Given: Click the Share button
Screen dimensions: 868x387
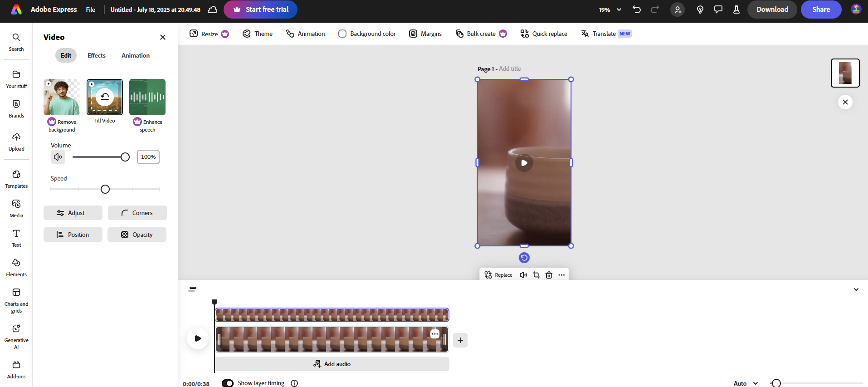Looking at the screenshot, I should (821, 10).
